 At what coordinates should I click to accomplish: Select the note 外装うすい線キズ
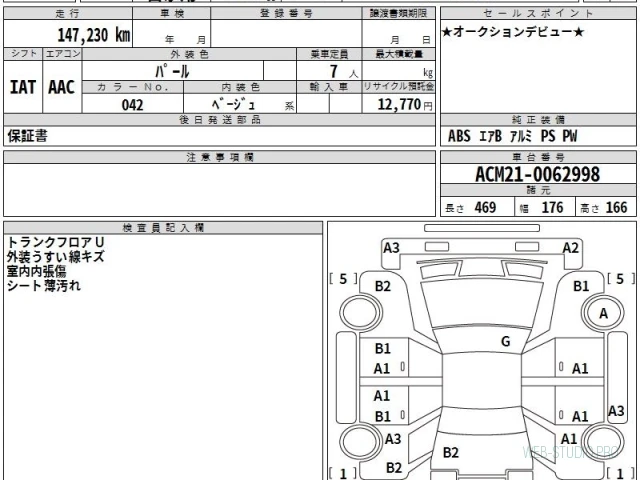coord(56,257)
